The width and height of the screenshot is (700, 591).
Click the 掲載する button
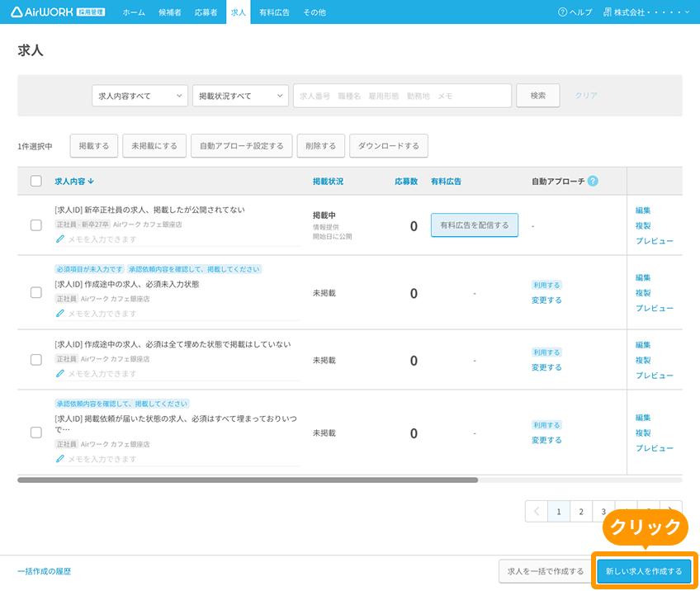coord(94,146)
